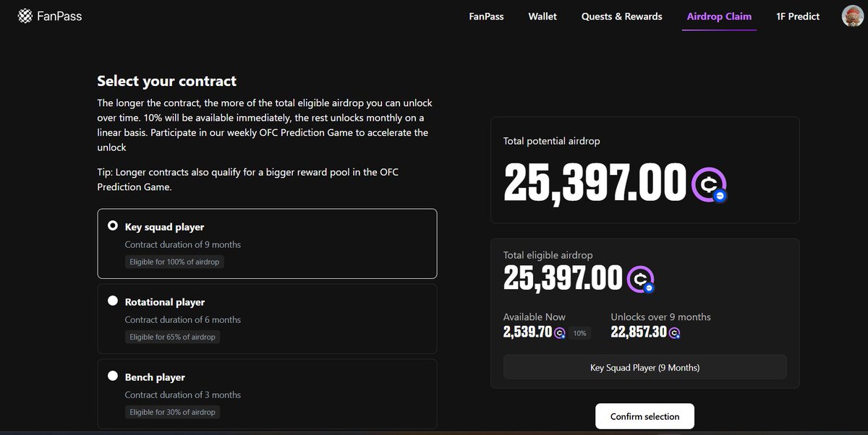This screenshot has height=435, width=868.
Task: Open the user profile avatar
Action: tap(853, 16)
